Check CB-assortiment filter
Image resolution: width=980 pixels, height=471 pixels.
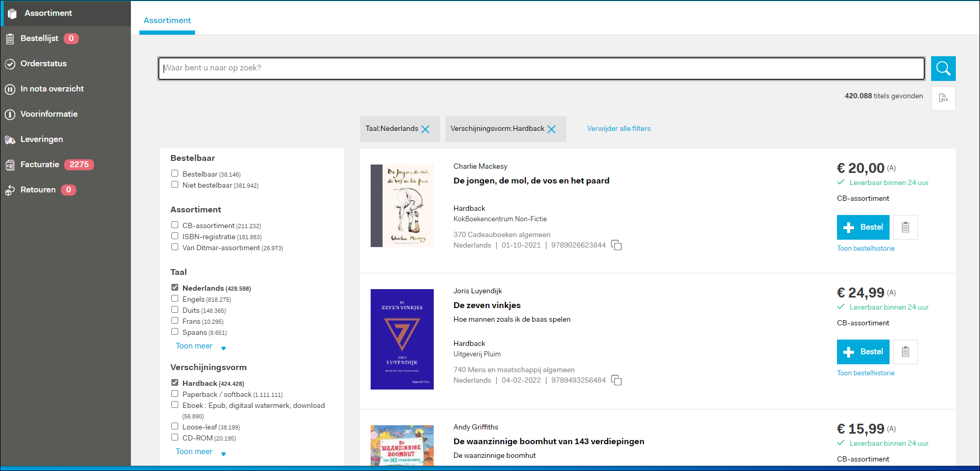click(175, 225)
